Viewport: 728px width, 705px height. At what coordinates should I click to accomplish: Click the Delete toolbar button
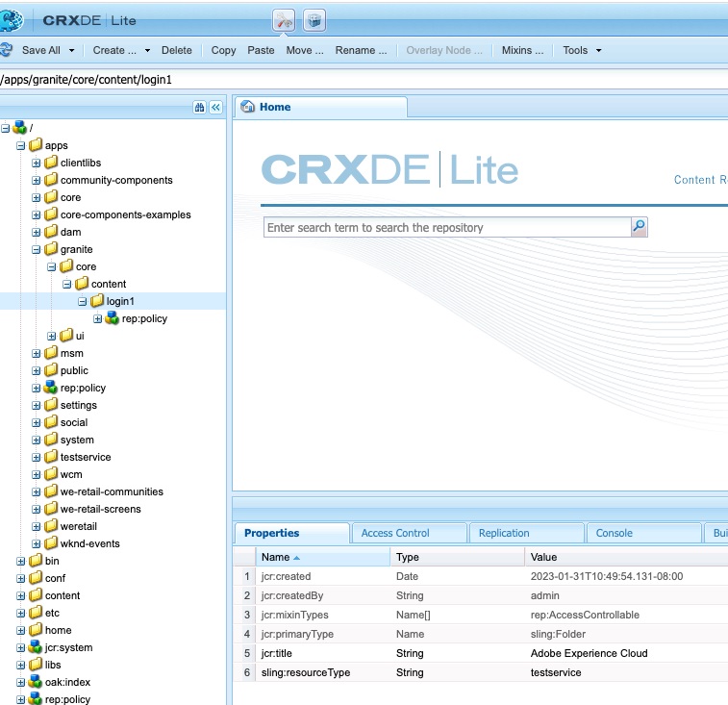point(176,50)
